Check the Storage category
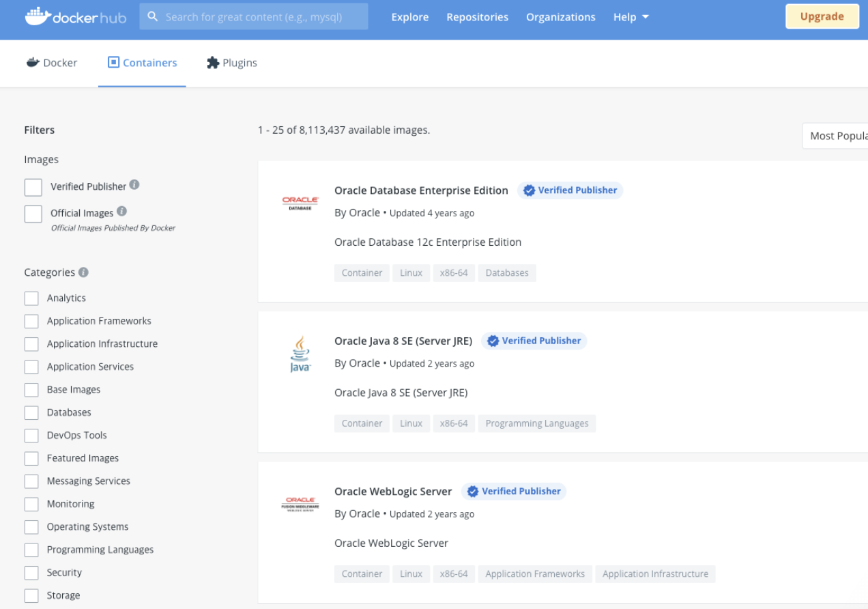The height and width of the screenshot is (609, 868). click(x=31, y=595)
